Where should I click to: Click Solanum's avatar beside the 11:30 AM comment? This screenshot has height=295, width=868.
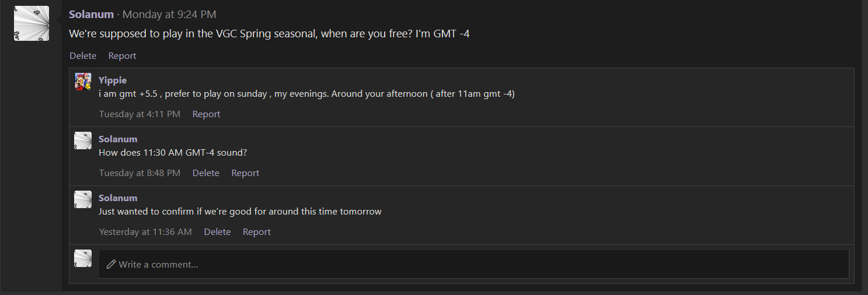coord(83,141)
